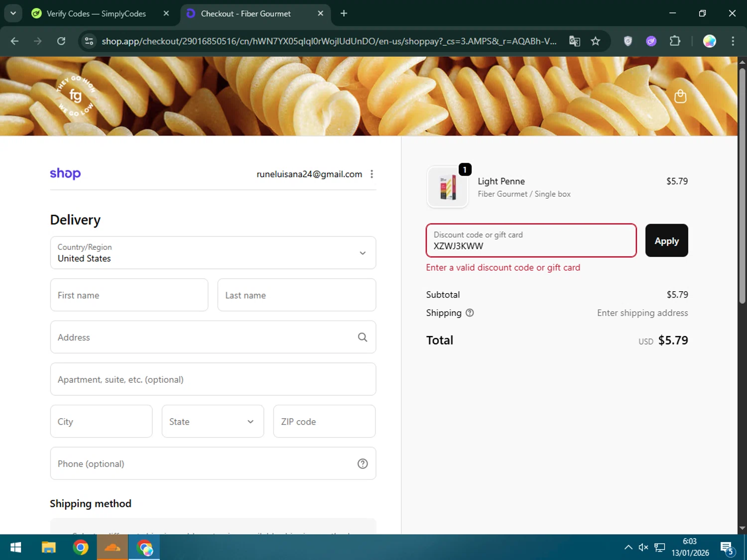Click the 'Light Penne' product name

[501, 181]
